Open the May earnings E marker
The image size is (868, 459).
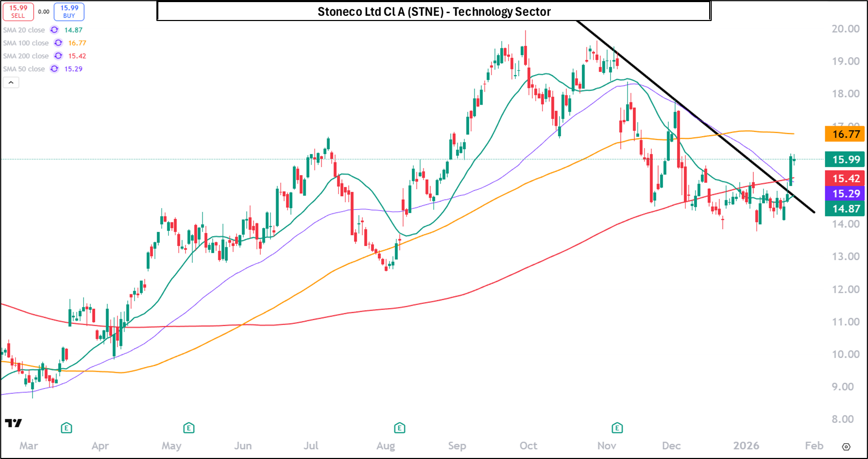click(x=189, y=428)
